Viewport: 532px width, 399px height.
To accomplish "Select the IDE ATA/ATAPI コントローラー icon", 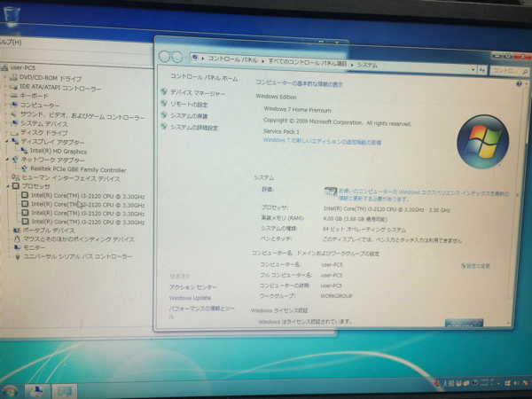I will (x=14, y=87).
